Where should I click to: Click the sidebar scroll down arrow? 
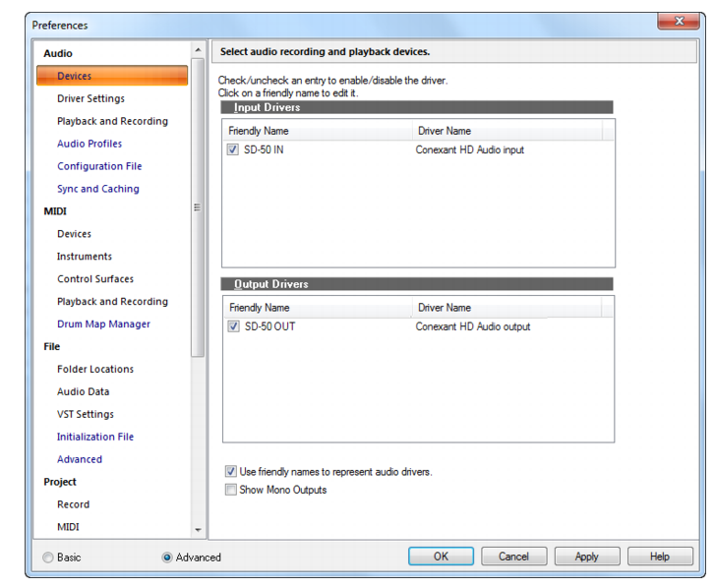[198, 530]
